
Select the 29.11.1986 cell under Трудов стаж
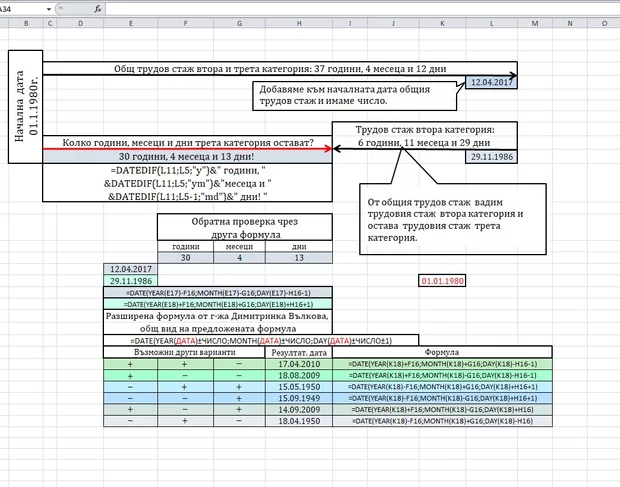tap(493, 157)
